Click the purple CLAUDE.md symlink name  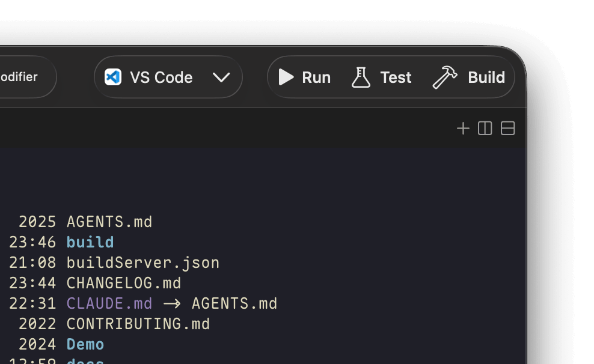(x=109, y=303)
